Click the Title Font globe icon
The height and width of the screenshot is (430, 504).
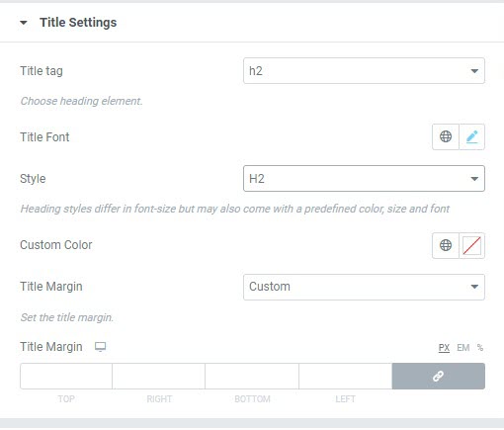[446, 136]
